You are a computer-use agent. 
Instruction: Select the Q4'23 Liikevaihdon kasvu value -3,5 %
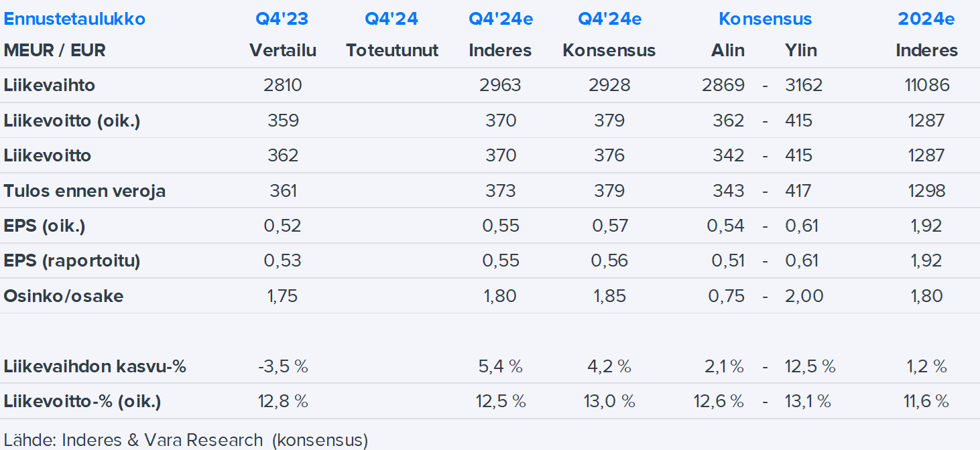coord(283,366)
